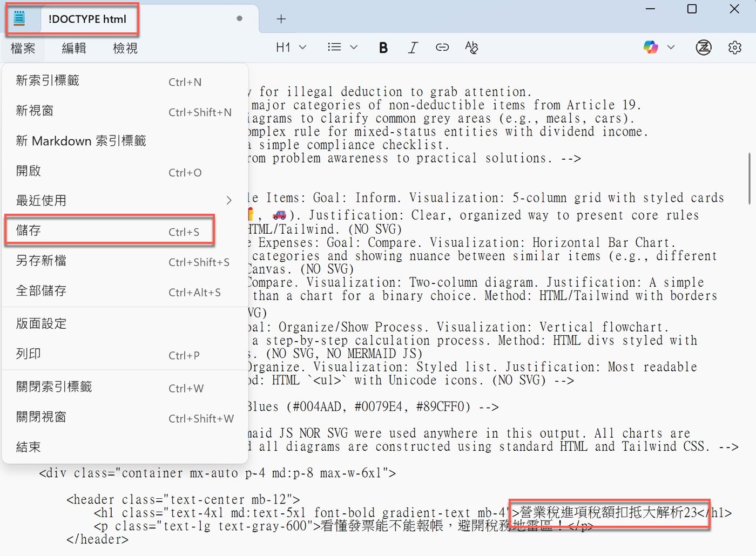
Task: Open 版面設定 page setup
Action: (x=125, y=324)
